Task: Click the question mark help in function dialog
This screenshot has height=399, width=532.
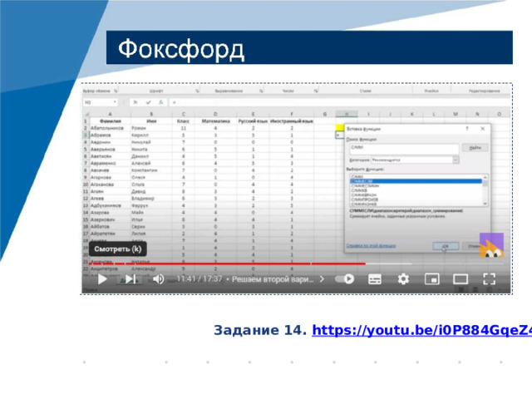Action: coord(467,129)
